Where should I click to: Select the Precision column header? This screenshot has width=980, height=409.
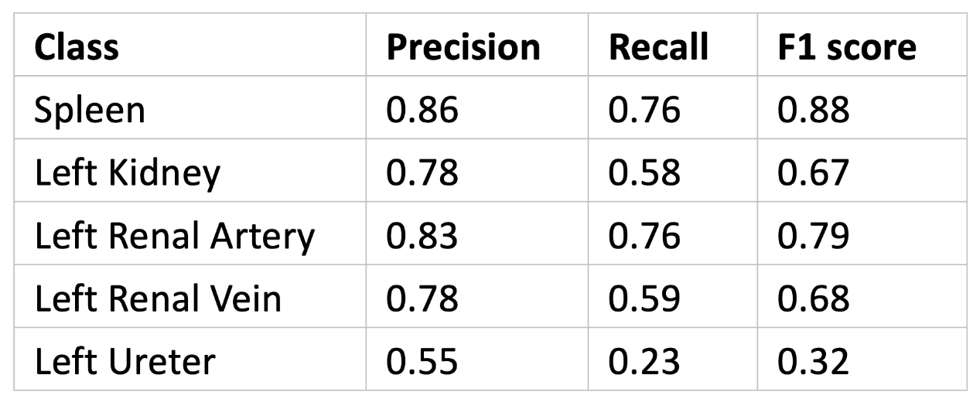(x=463, y=47)
